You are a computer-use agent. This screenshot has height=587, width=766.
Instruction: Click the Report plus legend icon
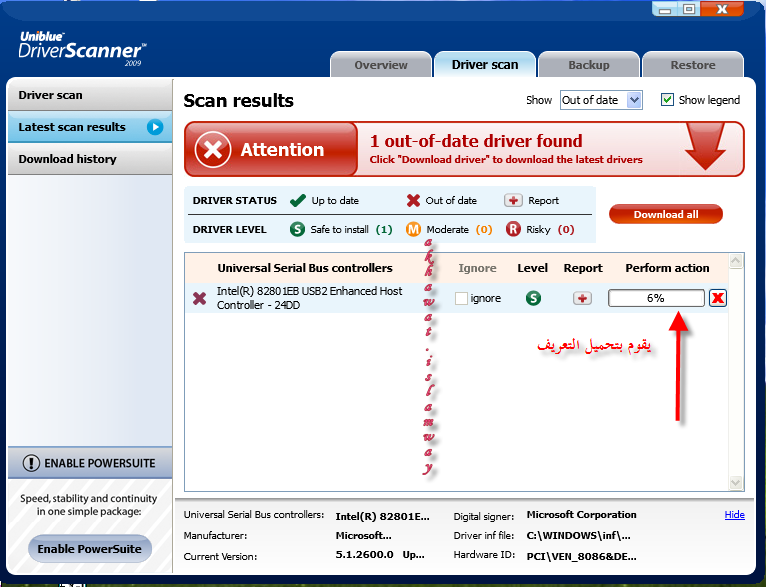coord(513,200)
